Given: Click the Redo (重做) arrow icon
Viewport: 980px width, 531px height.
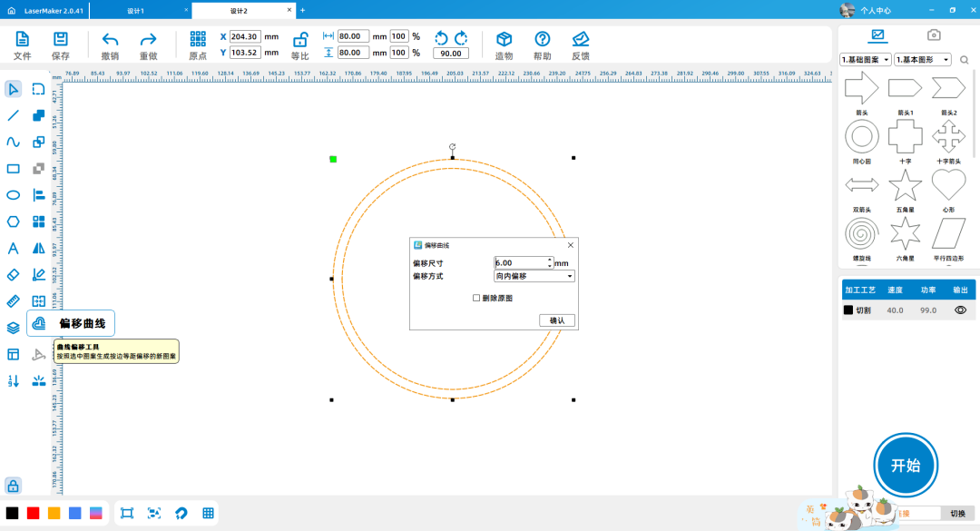Looking at the screenshot, I should click(x=148, y=39).
